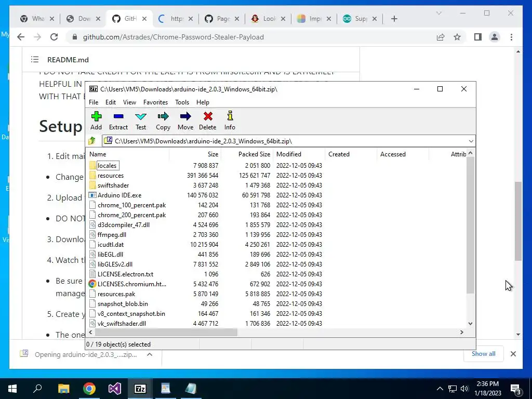Reload the GitHub page in Chrome

pos(54,37)
